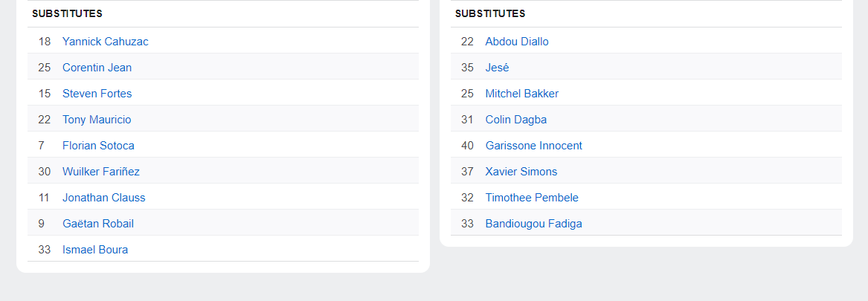The image size is (868, 301).
Task: Click shirt number 40 in the Garissone Innocent row
Action: pyautogui.click(x=467, y=146)
